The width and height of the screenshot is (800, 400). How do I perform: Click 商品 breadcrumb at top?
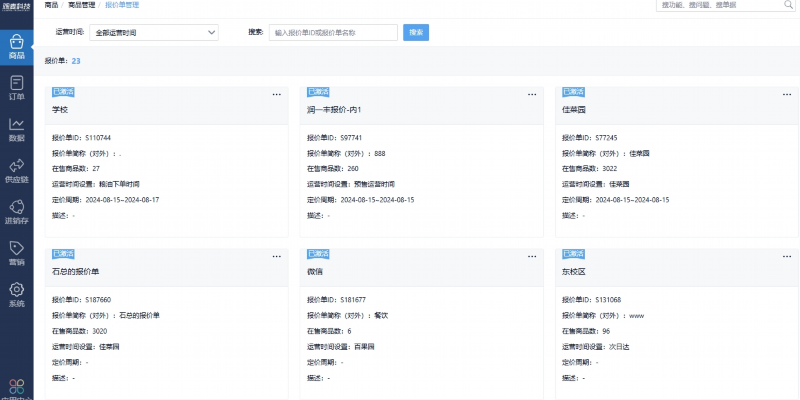point(52,5)
